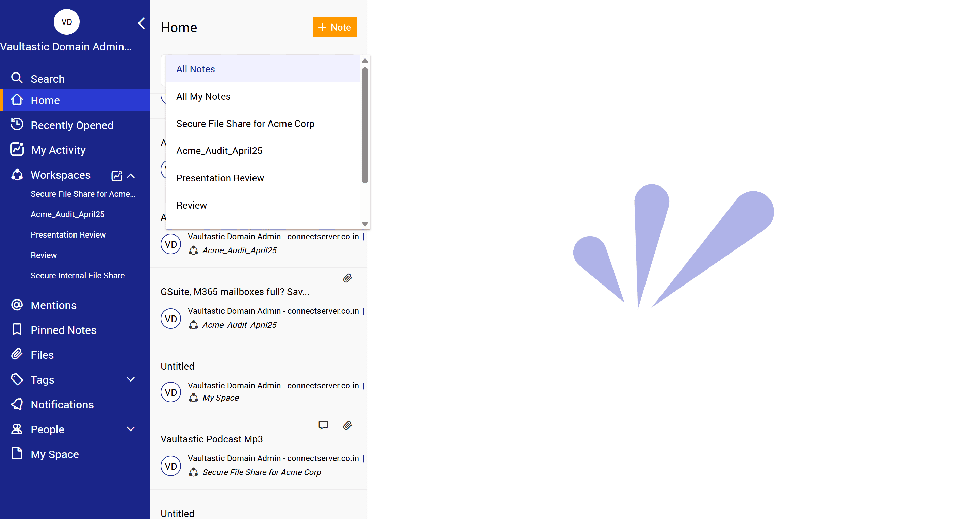Click dropdown list scrollbar down arrow
This screenshot has height=519, width=980.
[x=365, y=224]
